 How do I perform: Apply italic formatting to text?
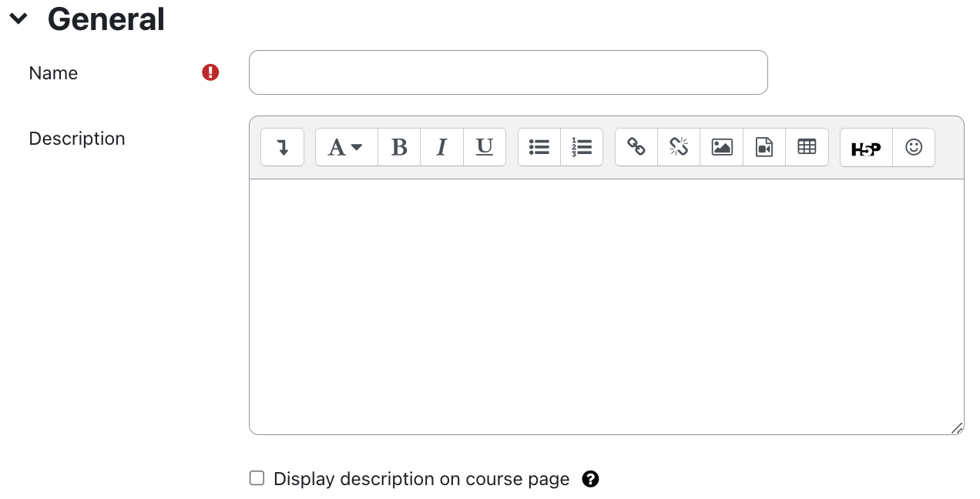click(441, 147)
